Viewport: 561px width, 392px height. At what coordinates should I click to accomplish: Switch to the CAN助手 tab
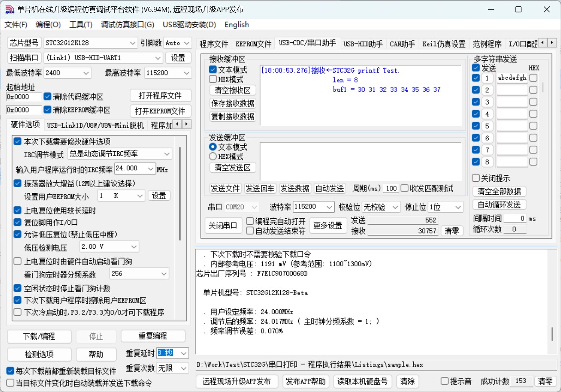[x=402, y=44]
